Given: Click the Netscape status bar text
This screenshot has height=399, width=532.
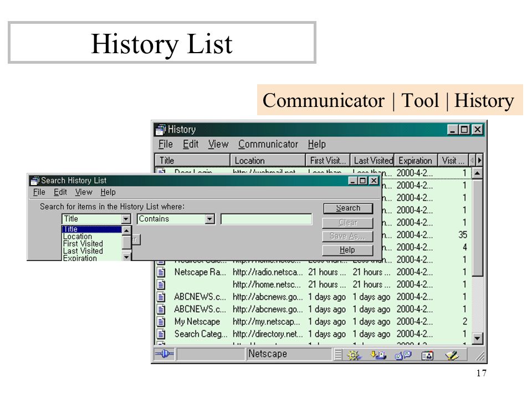Looking at the screenshot, I should 268,354.
